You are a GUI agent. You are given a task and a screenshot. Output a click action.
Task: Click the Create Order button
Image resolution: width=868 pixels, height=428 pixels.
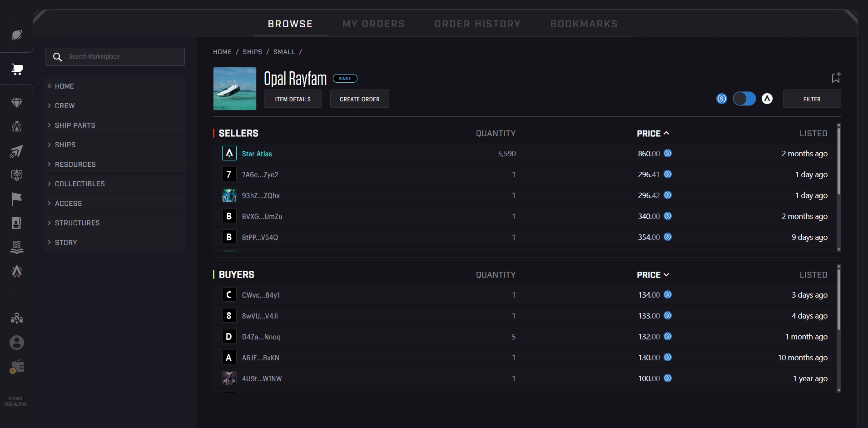[x=359, y=99]
